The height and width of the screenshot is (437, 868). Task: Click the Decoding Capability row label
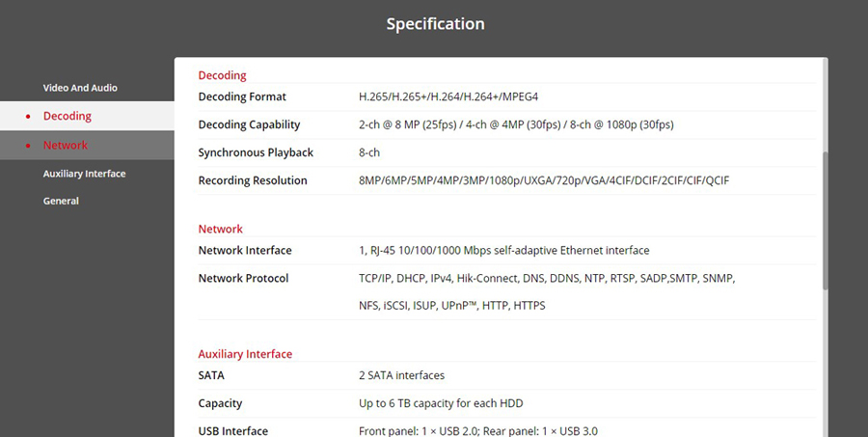[x=249, y=124]
